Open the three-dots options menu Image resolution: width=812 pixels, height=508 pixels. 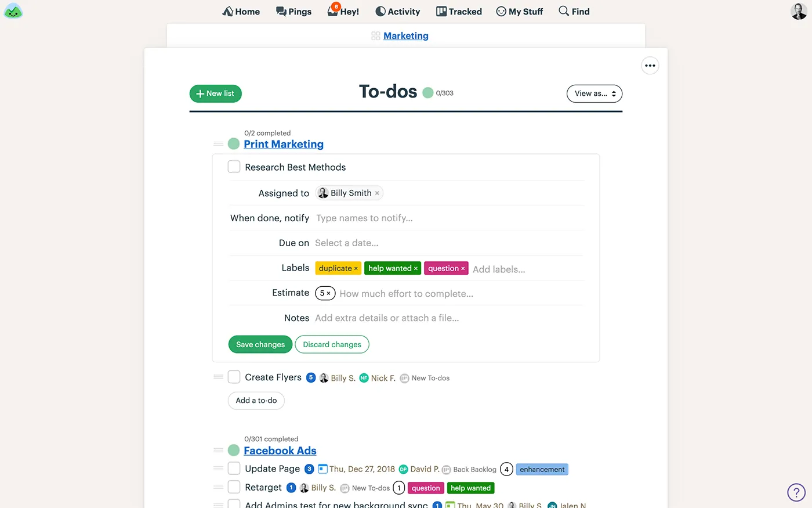[650, 66]
